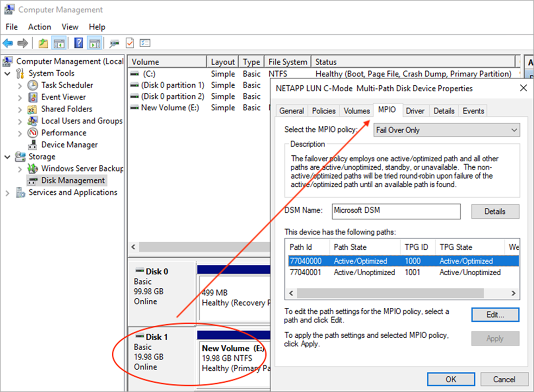This screenshot has width=534, height=392.
Task: Click the Up one level folder icon
Action: coord(43,43)
